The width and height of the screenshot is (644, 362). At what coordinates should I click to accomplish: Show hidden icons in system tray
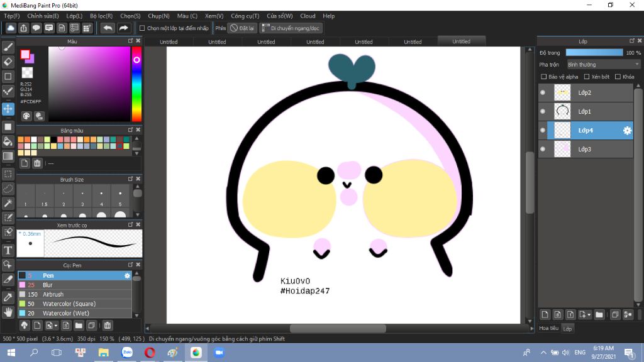[543, 353]
